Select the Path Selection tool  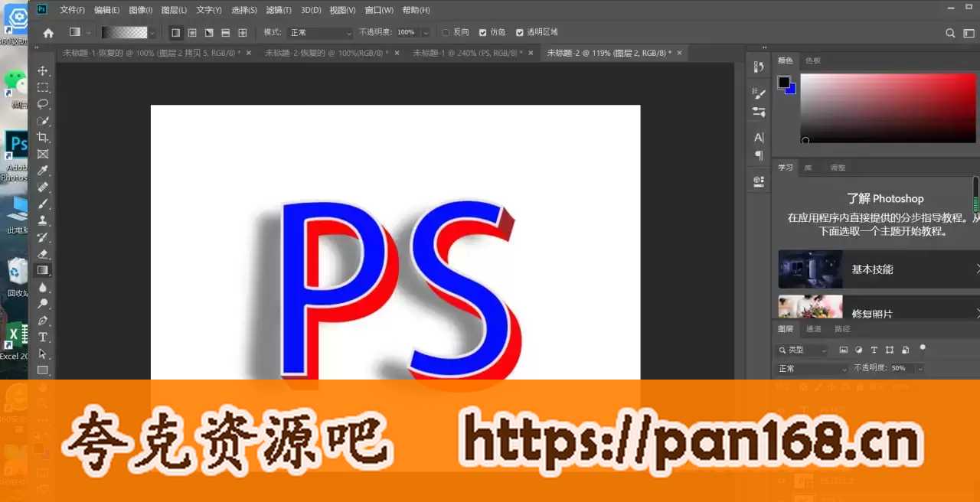coord(43,354)
